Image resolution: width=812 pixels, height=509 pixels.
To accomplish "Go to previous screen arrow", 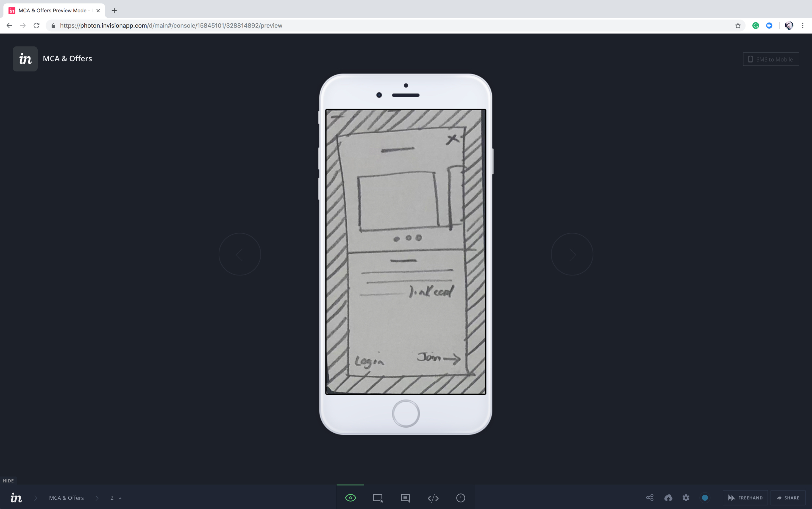I will (x=240, y=254).
